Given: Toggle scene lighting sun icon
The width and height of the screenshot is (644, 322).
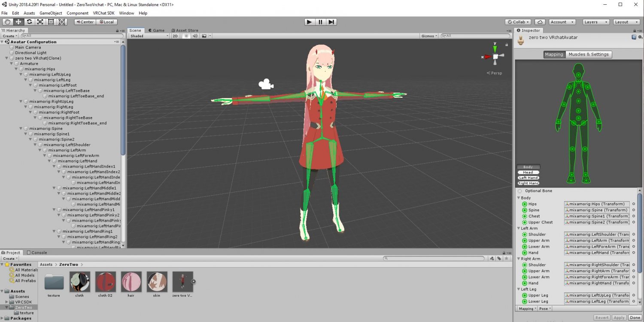Looking at the screenshot, I should coord(186,36).
